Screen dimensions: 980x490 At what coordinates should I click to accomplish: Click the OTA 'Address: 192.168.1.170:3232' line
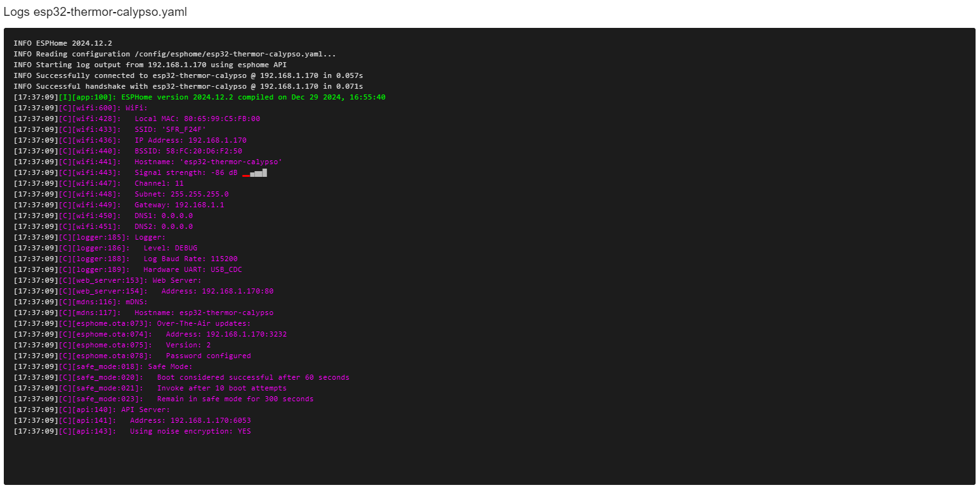tap(150, 334)
